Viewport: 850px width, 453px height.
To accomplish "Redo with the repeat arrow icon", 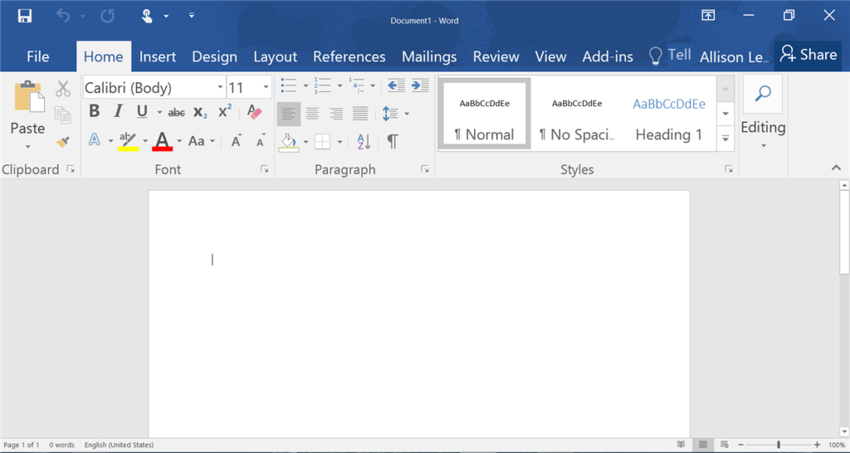I will (x=107, y=16).
